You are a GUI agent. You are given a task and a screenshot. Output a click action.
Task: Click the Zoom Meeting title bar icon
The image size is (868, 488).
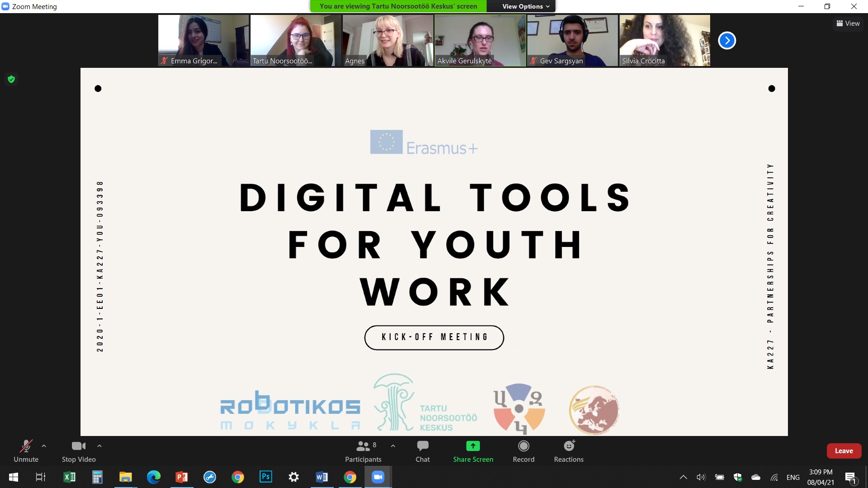pos(5,6)
